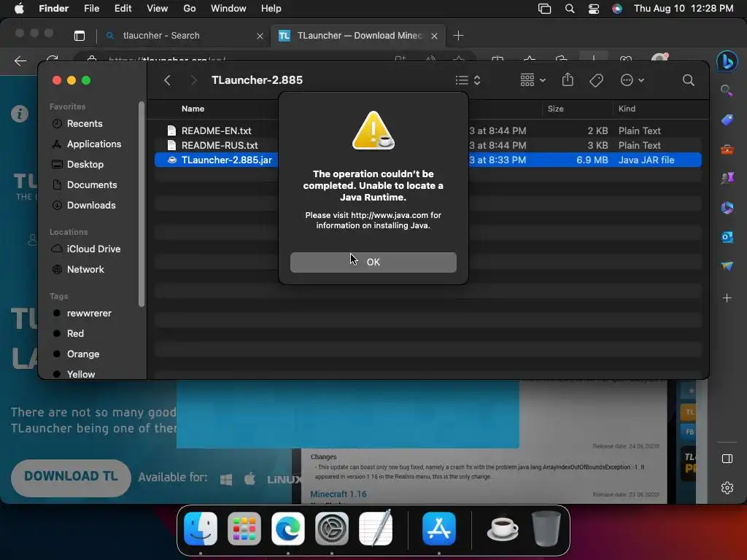
Task: Open Edge sidebar Outlook icon
Action: pyautogui.click(x=727, y=237)
